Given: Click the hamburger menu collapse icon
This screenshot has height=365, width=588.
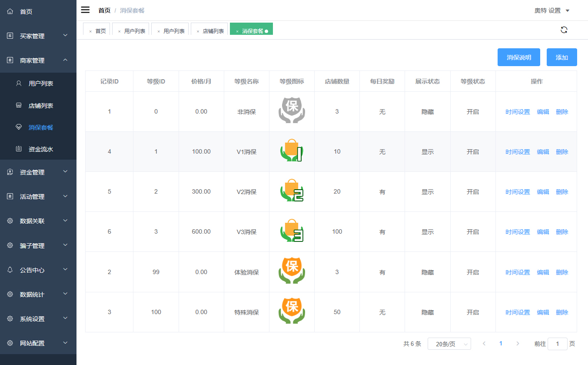Looking at the screenshot, I should [85, 10].
